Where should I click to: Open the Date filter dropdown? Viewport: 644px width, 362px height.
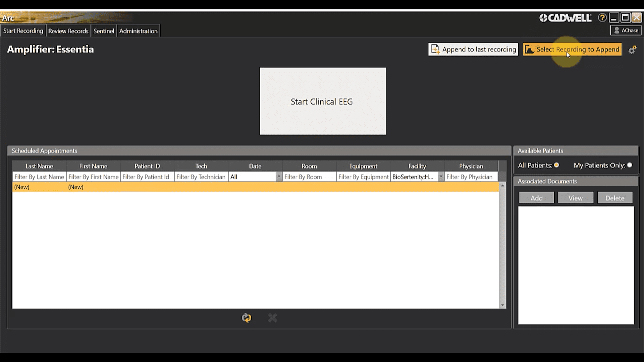[x=279, y=177]
